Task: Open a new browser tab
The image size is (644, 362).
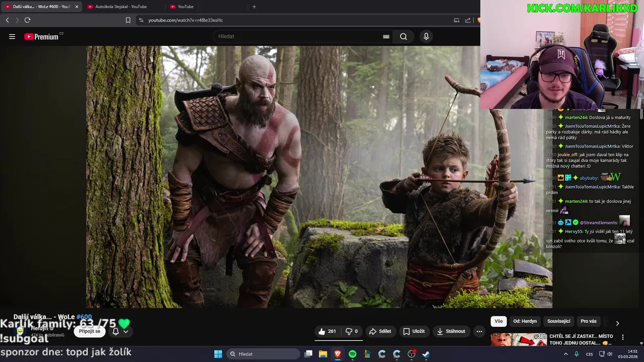Action: pyautogui.click(x=254, y=7)
